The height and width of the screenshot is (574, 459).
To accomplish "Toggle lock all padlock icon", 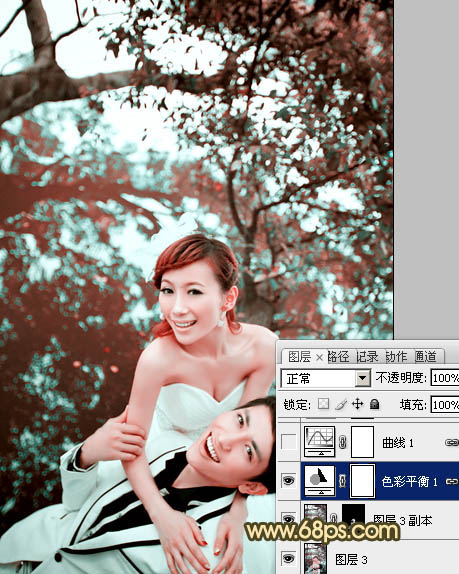I will [x=374, y=404].
